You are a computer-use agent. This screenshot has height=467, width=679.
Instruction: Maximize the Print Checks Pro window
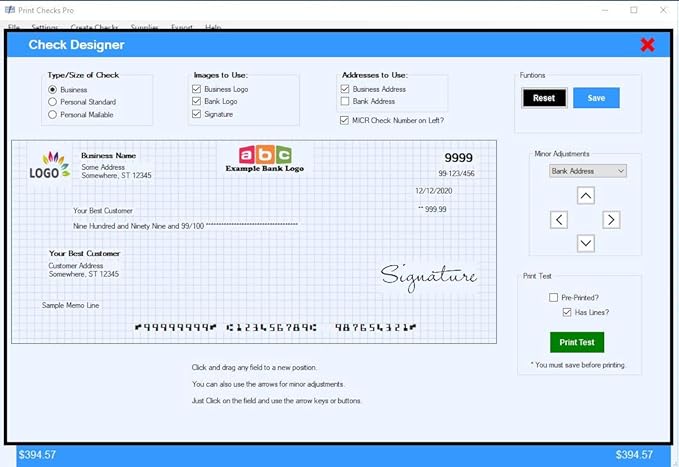(634, 10)
